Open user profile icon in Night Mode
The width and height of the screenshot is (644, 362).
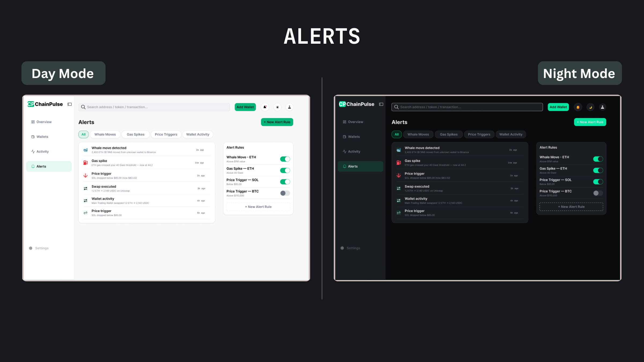pos(602,107)
